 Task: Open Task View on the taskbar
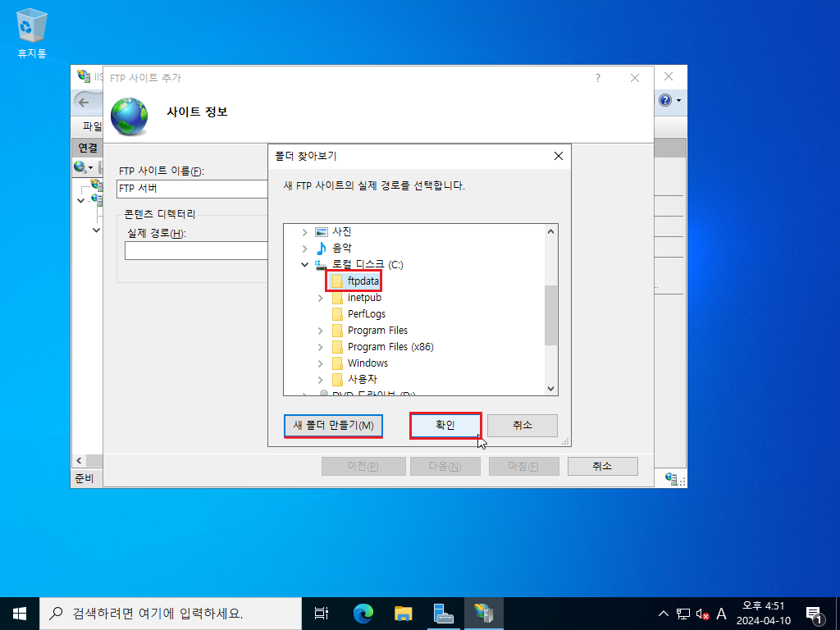(322, 614)
